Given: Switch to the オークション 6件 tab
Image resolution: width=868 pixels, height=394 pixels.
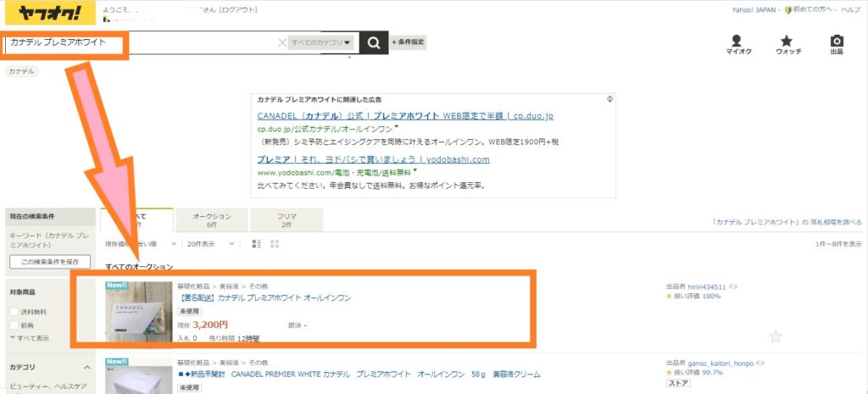Looking at the screenshot, I should [211, 220].
